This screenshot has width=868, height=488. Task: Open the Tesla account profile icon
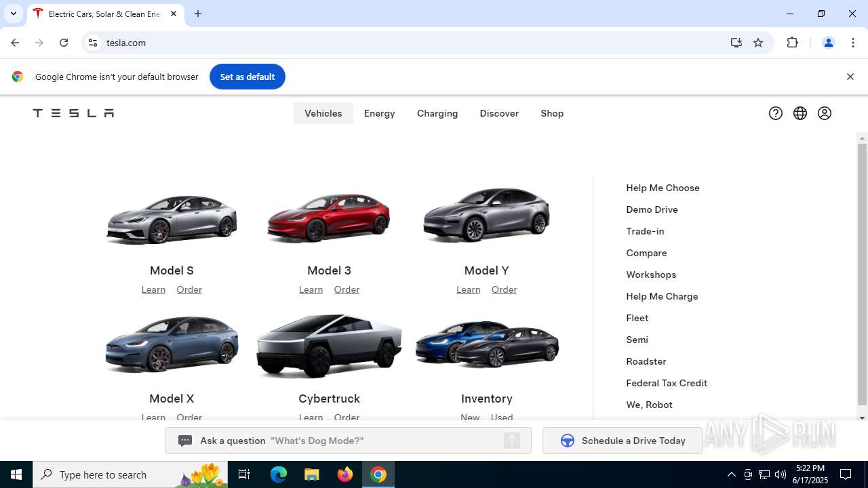[825, 113]
